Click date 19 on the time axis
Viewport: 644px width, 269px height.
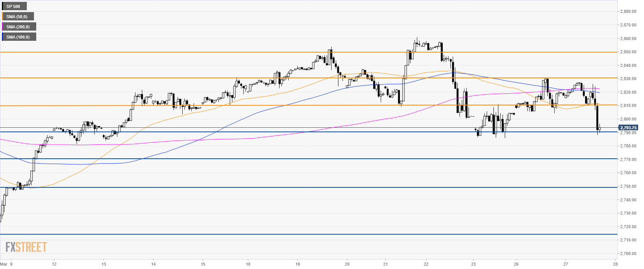(298, 264)
